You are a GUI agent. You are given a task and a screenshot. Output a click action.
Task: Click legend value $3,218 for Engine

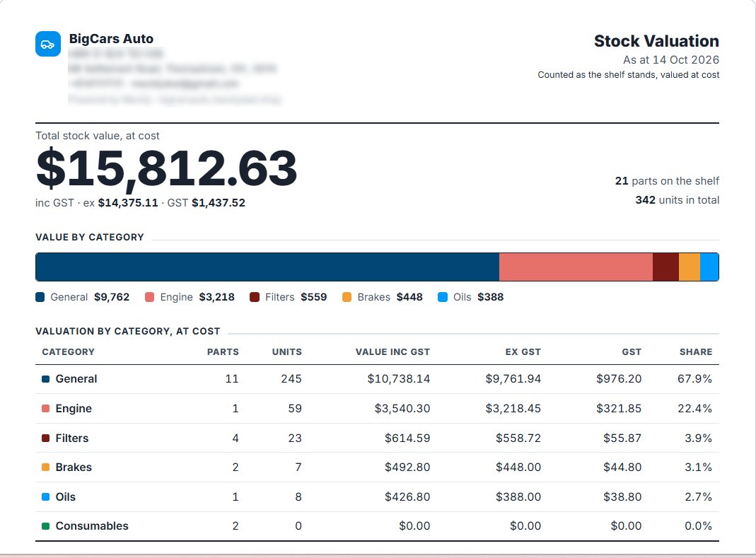tap(217, 297)
